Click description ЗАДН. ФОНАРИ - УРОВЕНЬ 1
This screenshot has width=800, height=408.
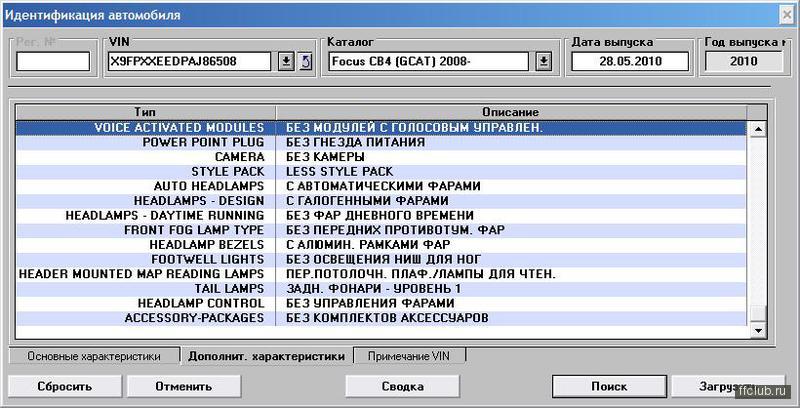(x=373, y=289)
